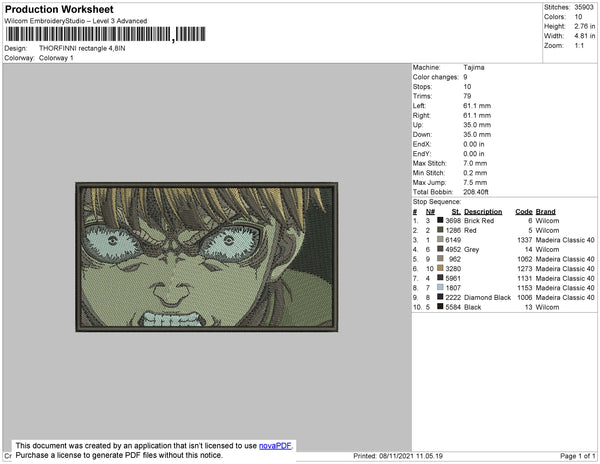The image size is (600, 464).
Task: Click the Stops value 10
Action: (467, 86)
